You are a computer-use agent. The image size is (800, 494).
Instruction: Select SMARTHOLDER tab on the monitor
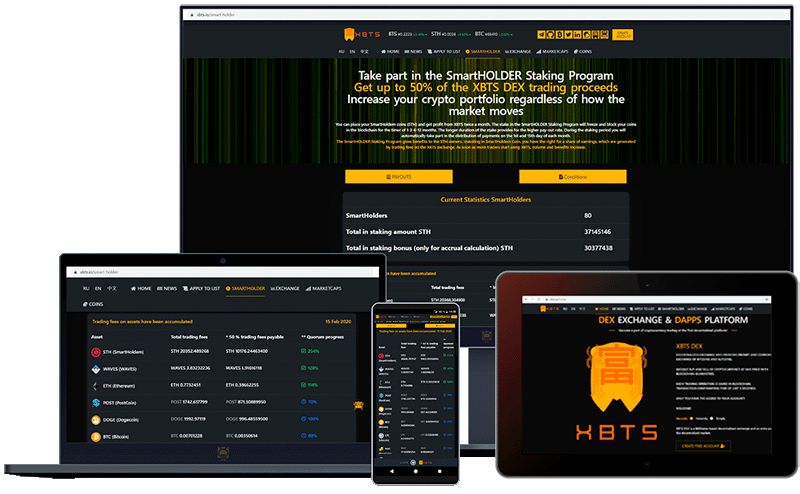tap(483, 52)
